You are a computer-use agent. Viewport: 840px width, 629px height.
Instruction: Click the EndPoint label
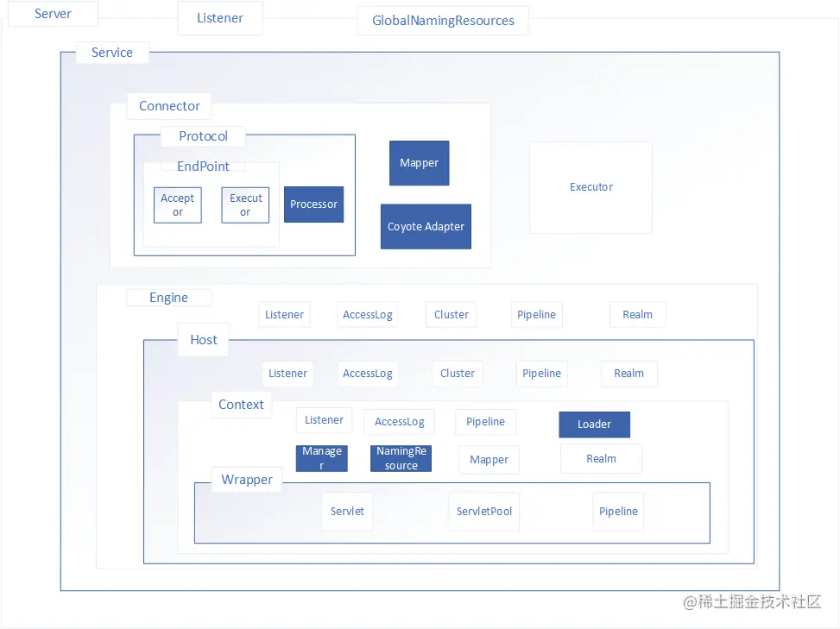click(x=203, y=166)
